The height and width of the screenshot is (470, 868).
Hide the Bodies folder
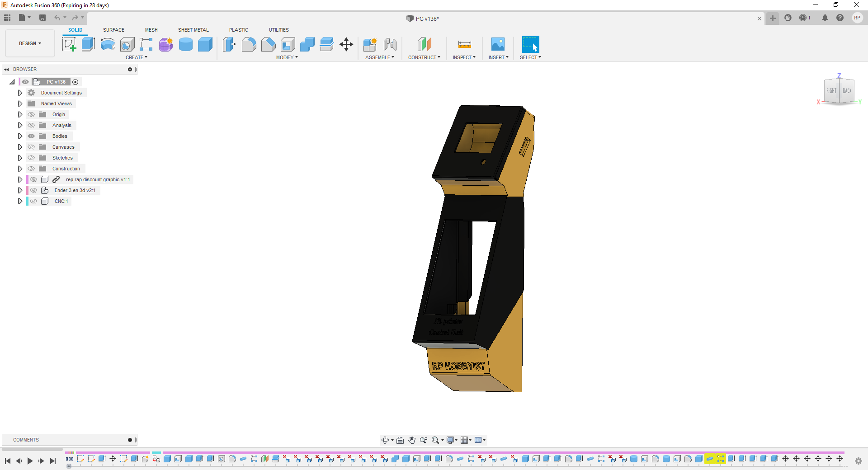point(31,136)
